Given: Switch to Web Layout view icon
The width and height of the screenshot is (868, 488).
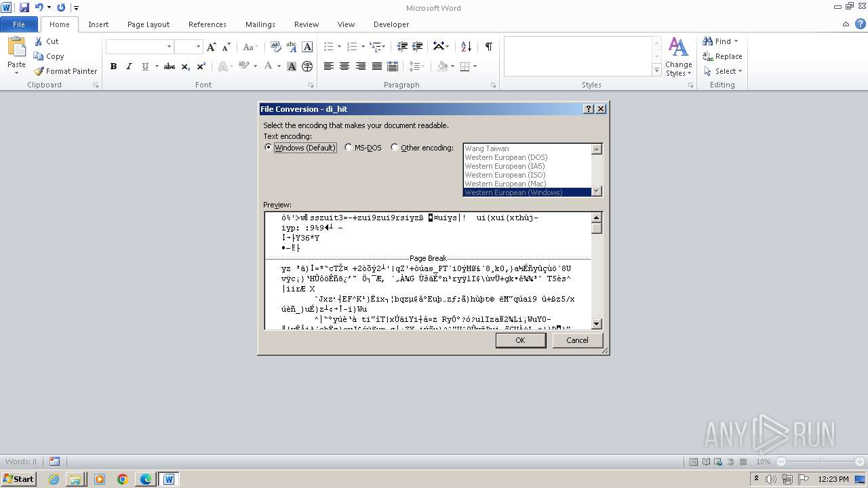Looking at the screenshot, I should 718,462.
